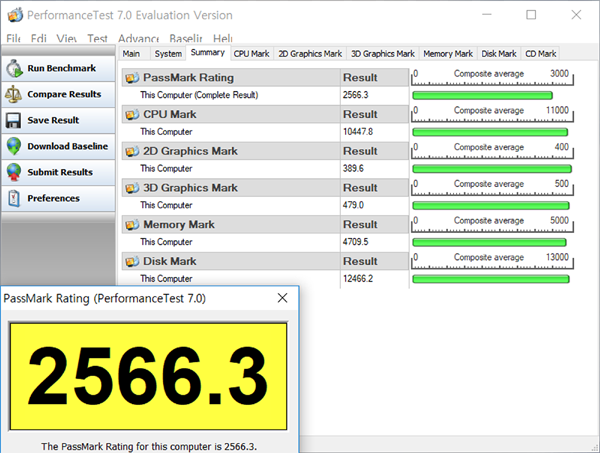Click the 3D Graphics result value 479.0
This screenshot has height=453, width=600.
pos(353,205)
